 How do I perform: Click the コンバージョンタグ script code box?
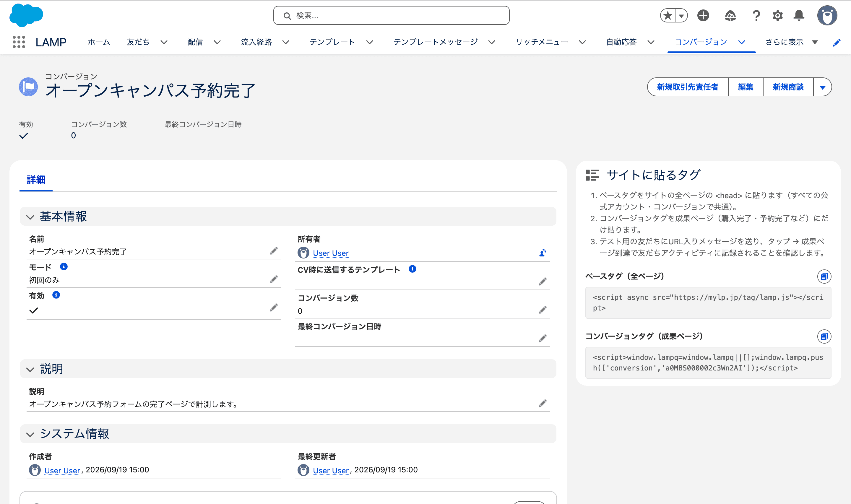point(708,363)
